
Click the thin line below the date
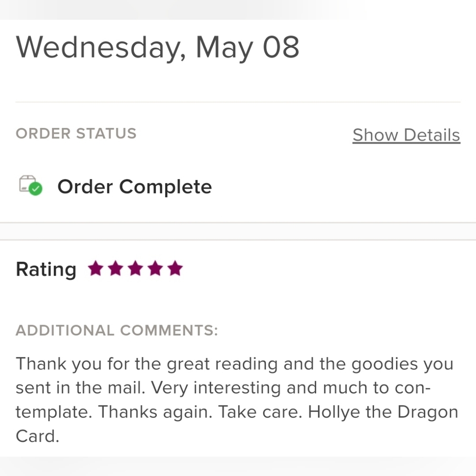(x=238, y=102)
